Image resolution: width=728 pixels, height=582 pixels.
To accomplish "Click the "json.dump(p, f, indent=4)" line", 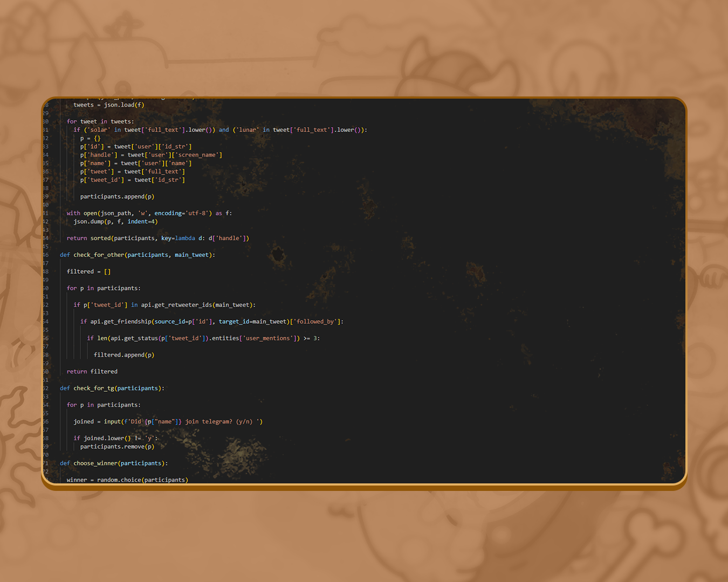I will coord(116,222).
